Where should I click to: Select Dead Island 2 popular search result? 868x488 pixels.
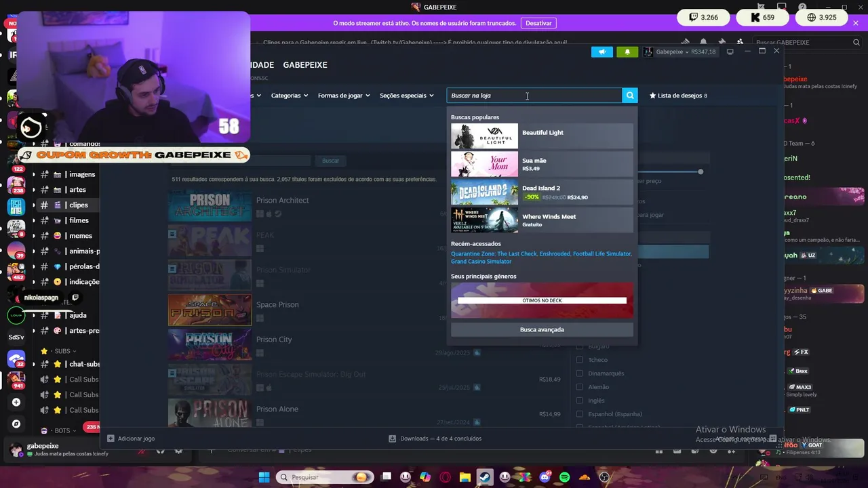(542, 192)
